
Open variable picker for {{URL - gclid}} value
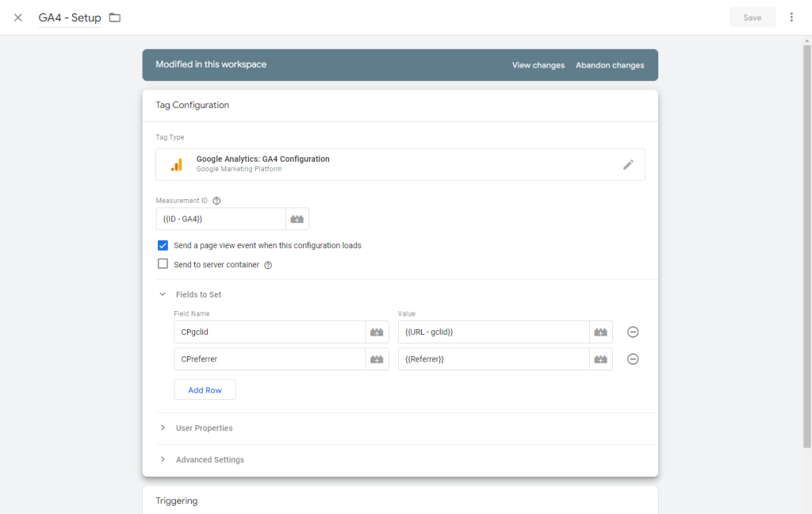click(x=601, y=332)
